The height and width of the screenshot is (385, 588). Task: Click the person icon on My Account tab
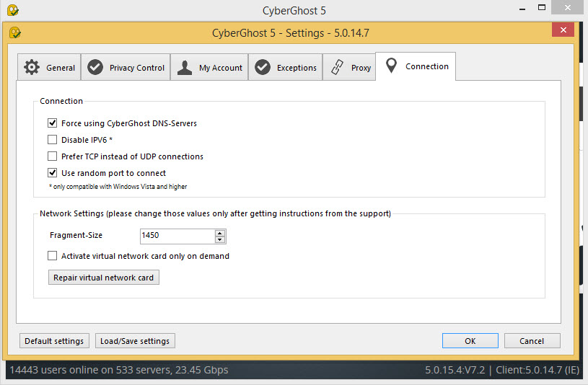tap(185, 68)
